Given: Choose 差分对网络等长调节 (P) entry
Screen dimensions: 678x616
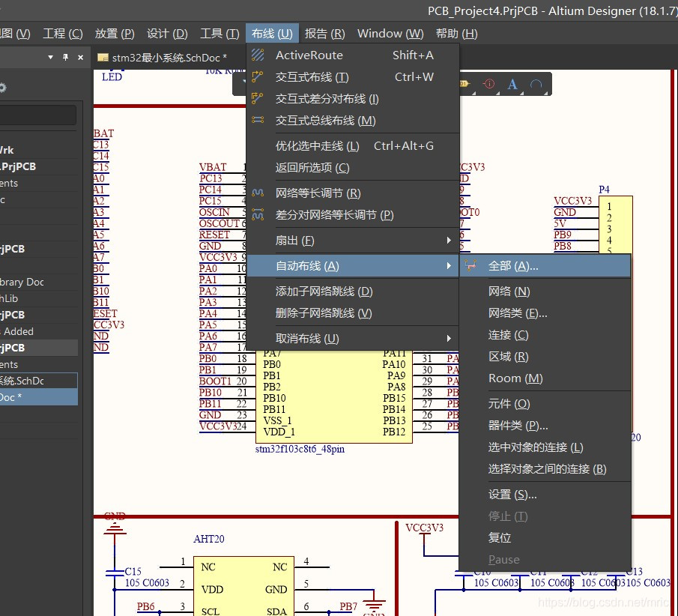Looking at the screenshot, I should click(x=353, y=214).
